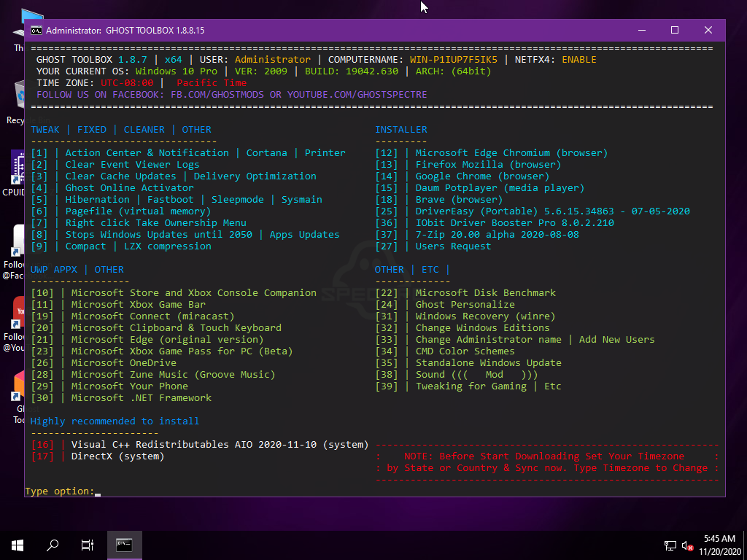This screenshot has width=747, height=560.
Task: Select the This PC desktop icon
Action: pos(19,31)
